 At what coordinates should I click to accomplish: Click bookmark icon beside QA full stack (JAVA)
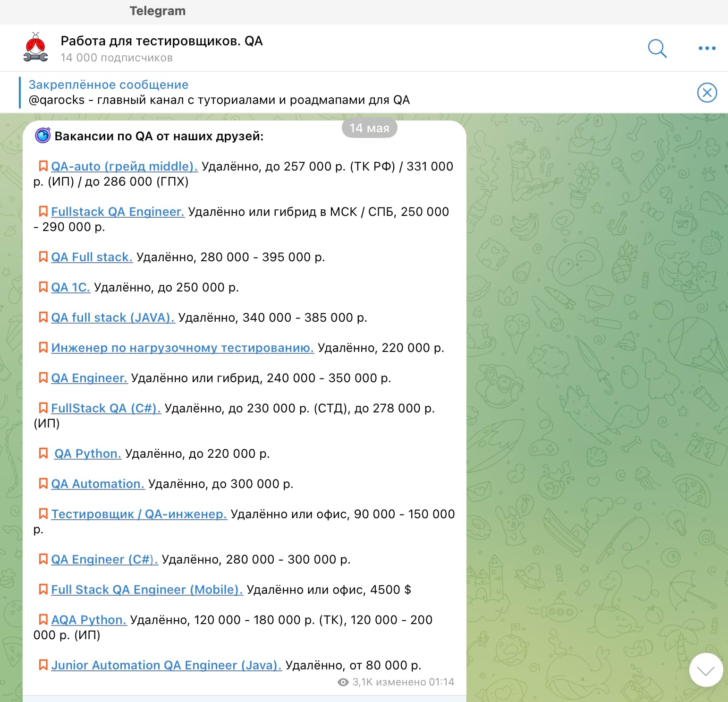[43, 317]
